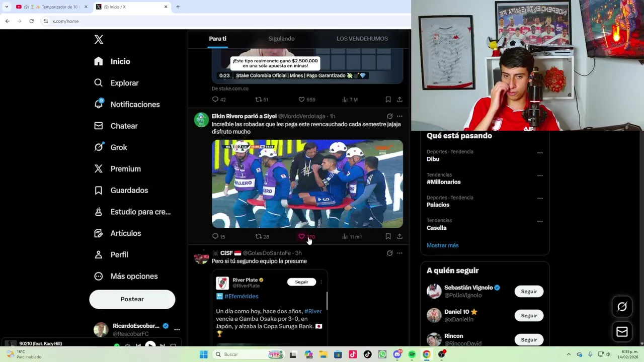Viewport: 644px width, 362px height.
Task: Open stretcher football image in post
Action: [x=307, y=184]
